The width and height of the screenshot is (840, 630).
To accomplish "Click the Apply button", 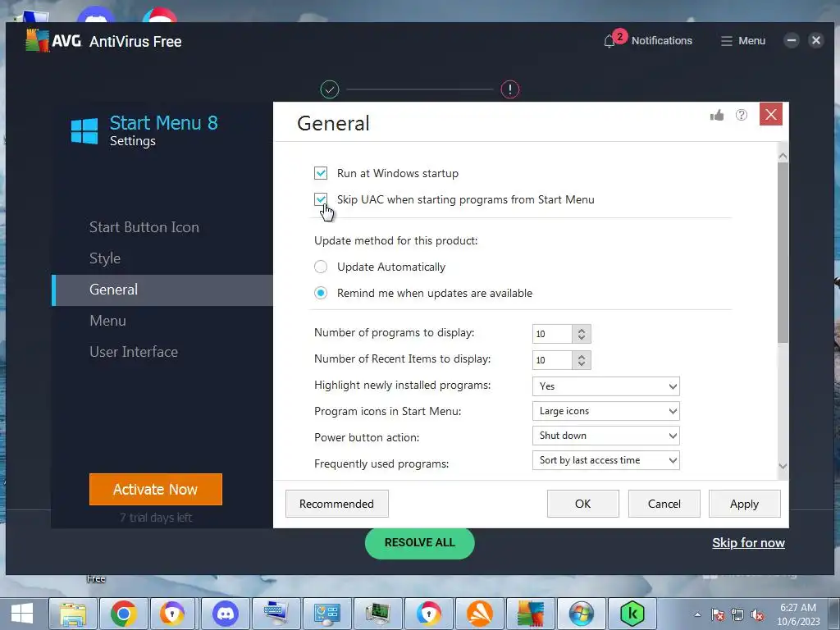I will click(x=744, y=504).
